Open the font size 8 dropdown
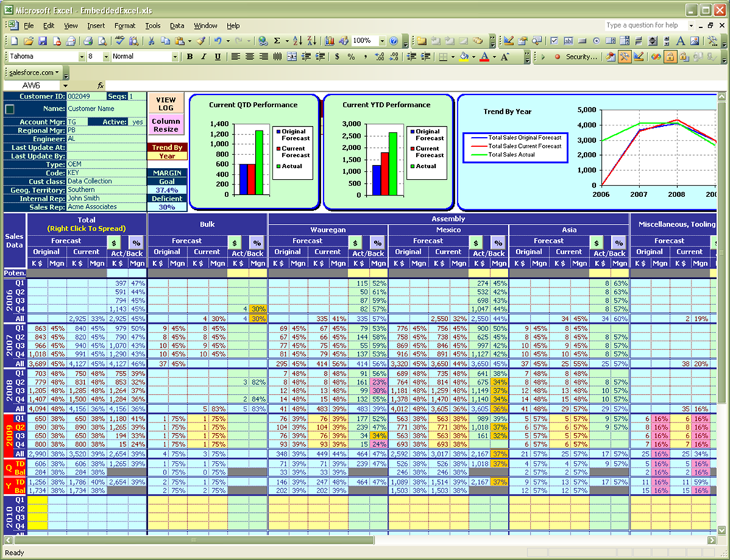The width and height of the screenshot is (730, 560). tap(106, 57)
